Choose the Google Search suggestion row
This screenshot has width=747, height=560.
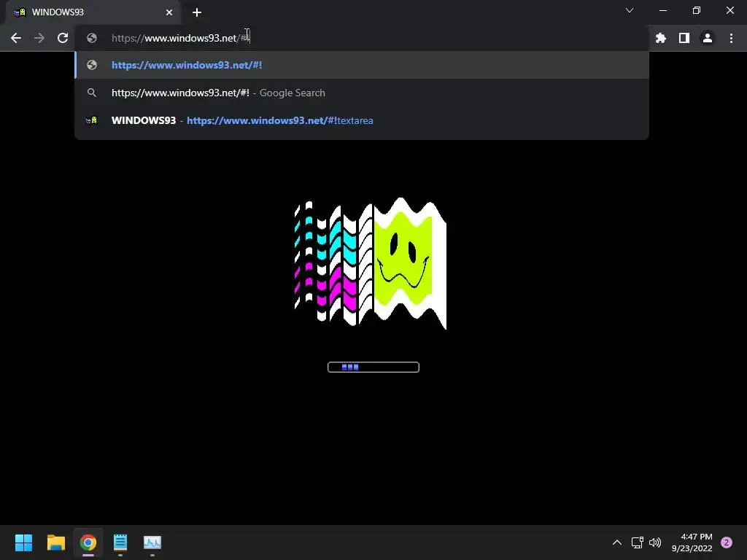click(362, 93)
